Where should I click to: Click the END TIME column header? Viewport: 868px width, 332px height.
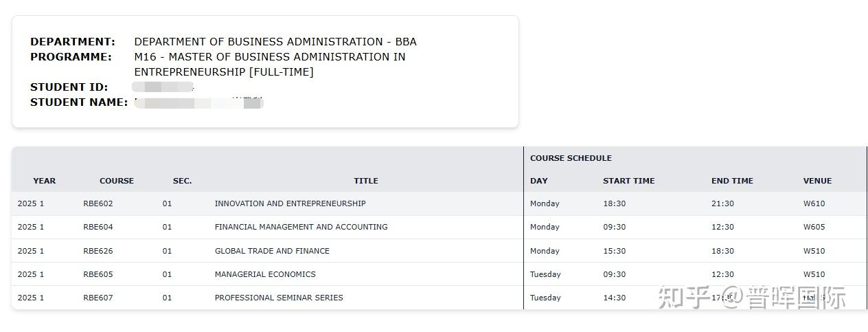732,181
